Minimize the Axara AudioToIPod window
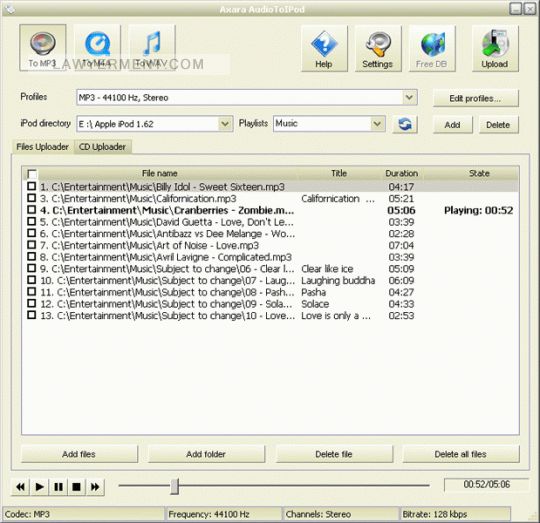The width and height of the screenshot is (540, 523). click(516, 9)
